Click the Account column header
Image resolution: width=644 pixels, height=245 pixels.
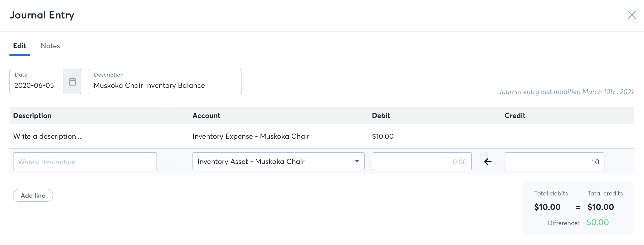point(206,116)
